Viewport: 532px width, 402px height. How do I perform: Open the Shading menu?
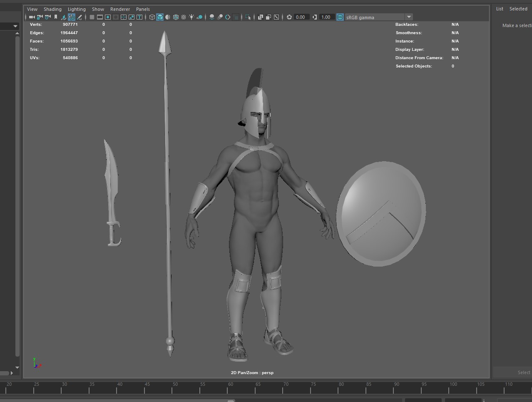[52, 9]
